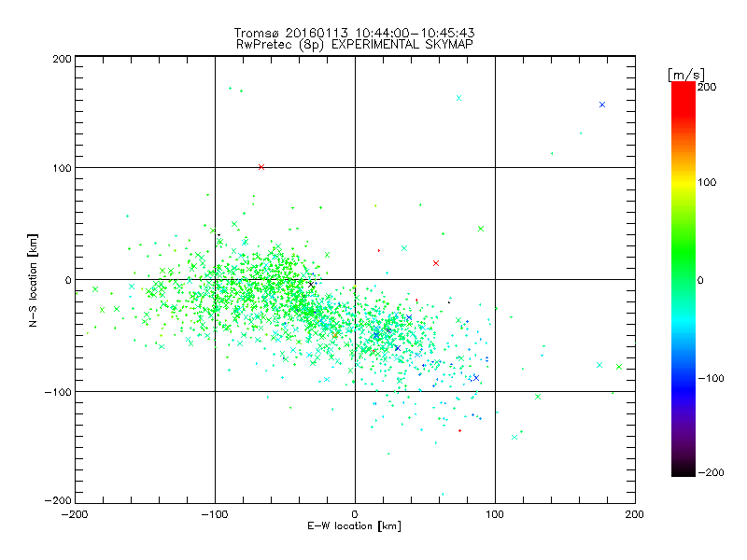The width and height of the screenshot is (747, 560).
Task: Click the red X marker right of the centre vertical line
Action: tap(436, 263)
